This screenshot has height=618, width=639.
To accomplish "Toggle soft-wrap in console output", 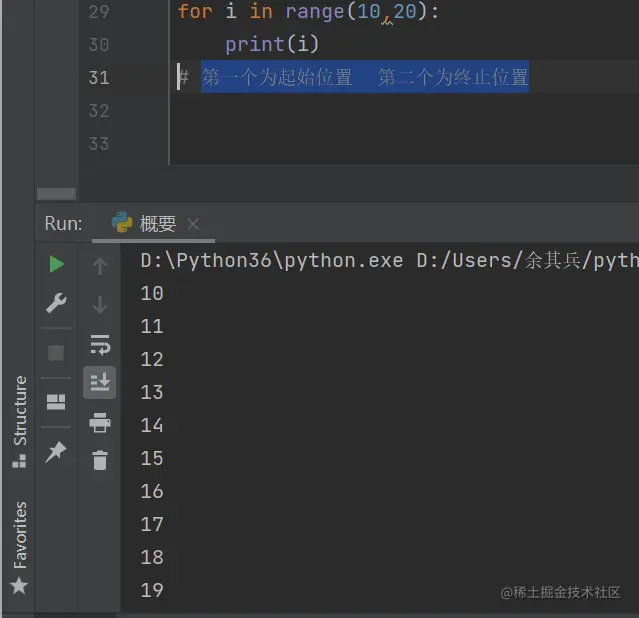I will (100, 345).
